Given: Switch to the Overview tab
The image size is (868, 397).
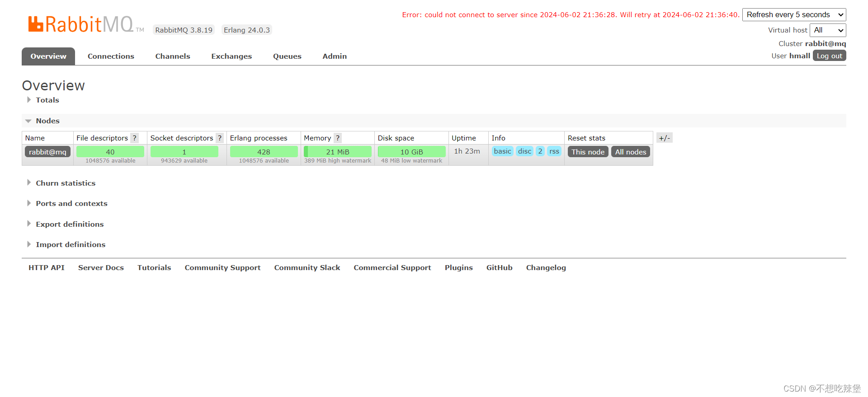Looking at the screenshot, I should point(48,56).
